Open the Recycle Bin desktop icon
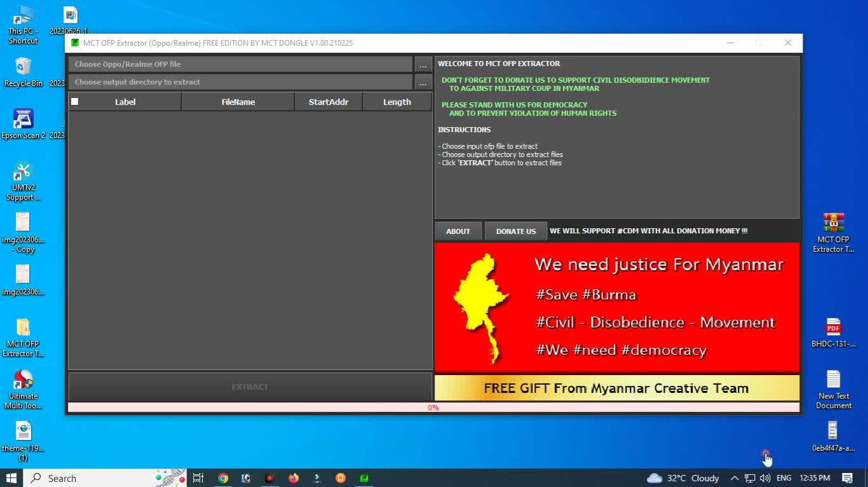Image resolution: width=868 pixels, height=487 pixels. click(23, 72)
